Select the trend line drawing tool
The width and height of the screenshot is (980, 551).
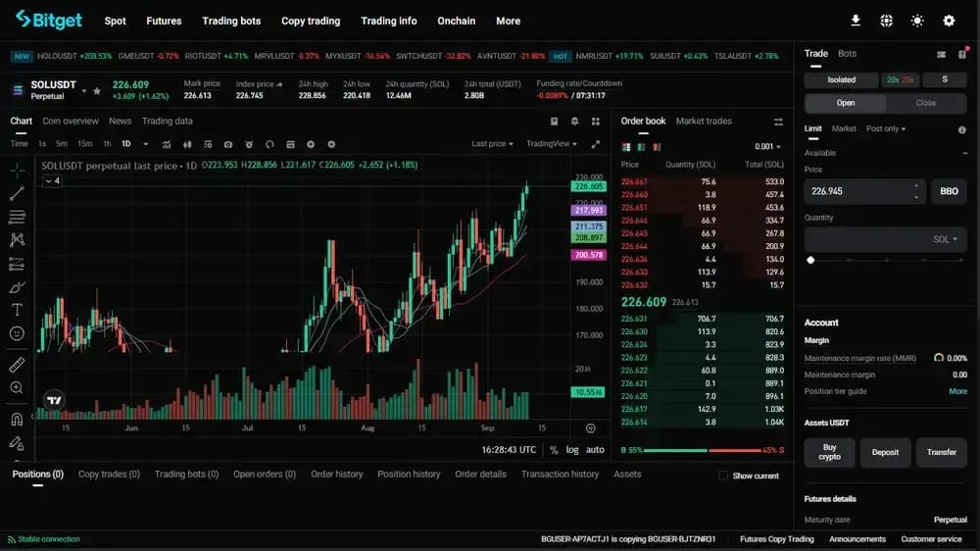point(17,193)
